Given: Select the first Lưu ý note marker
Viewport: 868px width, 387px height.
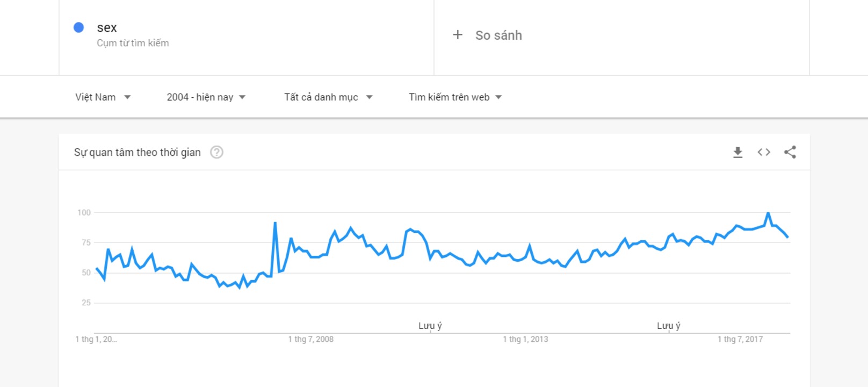Looking at the screenshot, I should pos(430,326).
